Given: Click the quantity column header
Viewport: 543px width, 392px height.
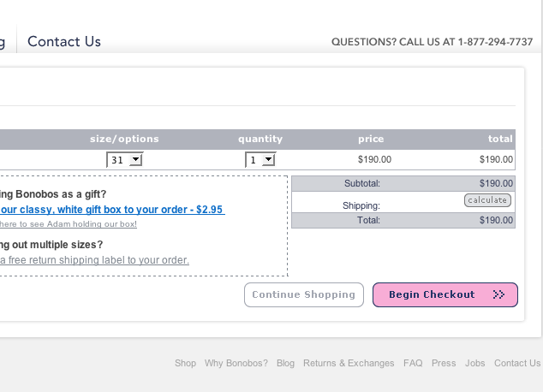Looking at the screenshot, I should (260, 139).
